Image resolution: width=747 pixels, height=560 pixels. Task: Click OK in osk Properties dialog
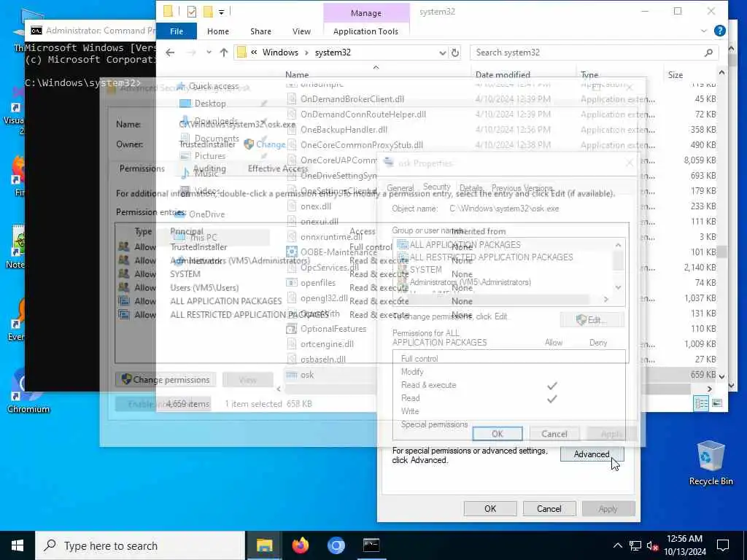click(490, 508)
